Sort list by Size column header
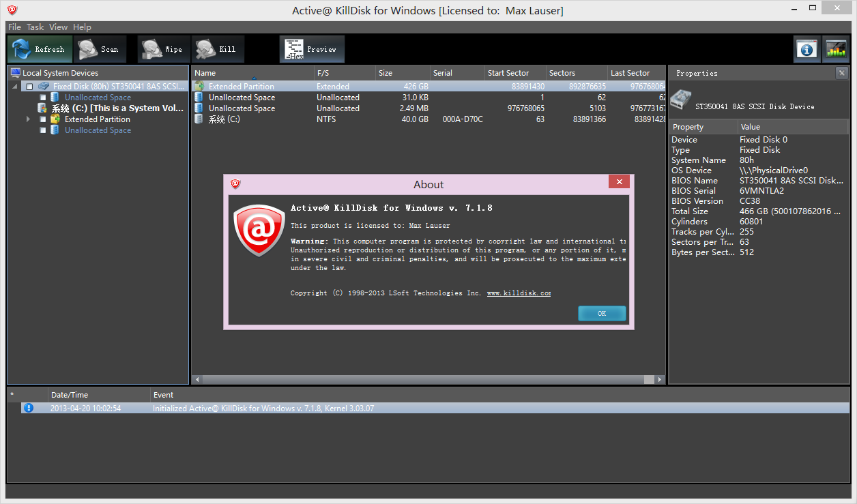 (x=403, y=73)
